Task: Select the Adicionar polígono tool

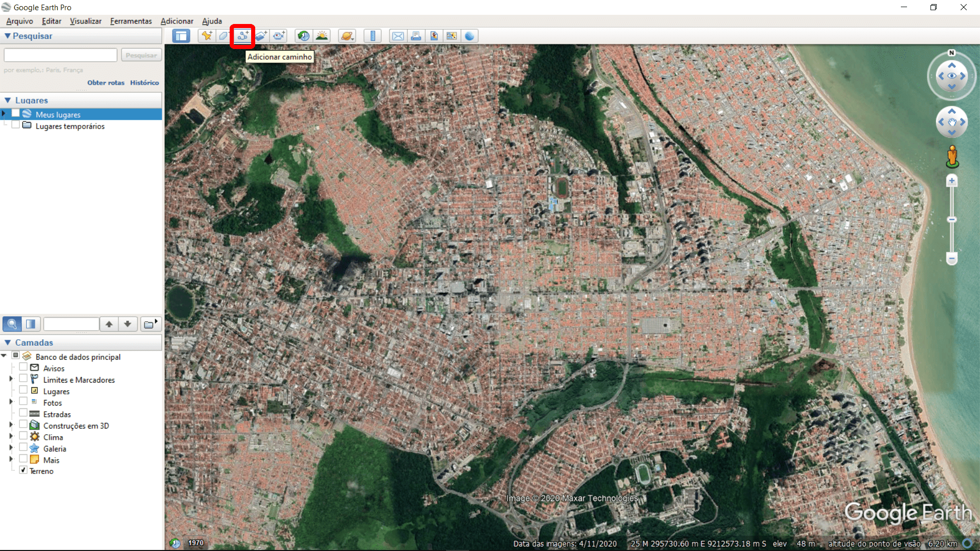Action: pyautogui.click(x=223, y=36)
